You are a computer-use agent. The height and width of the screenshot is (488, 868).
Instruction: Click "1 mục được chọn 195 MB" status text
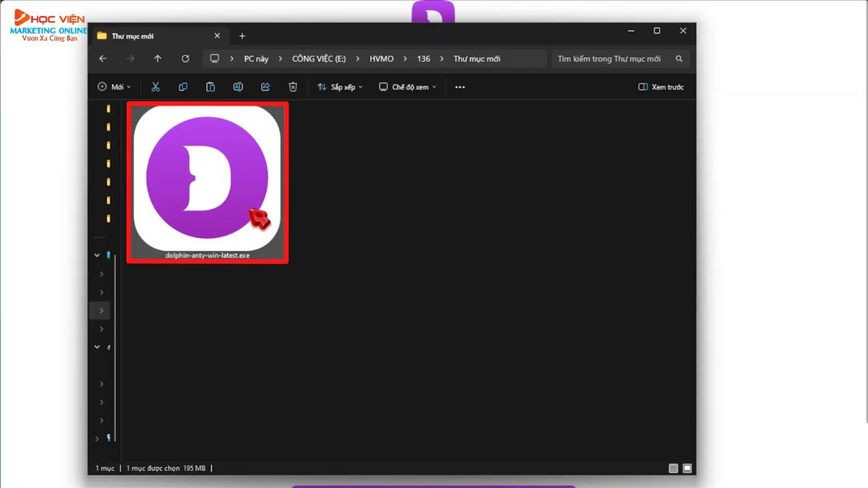click(x=166, y=468)
